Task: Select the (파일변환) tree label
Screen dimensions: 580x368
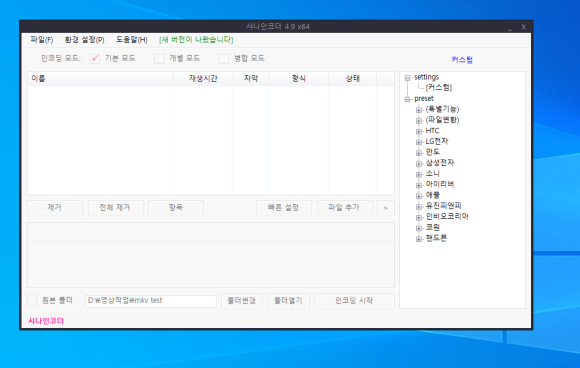Action: 442,120
